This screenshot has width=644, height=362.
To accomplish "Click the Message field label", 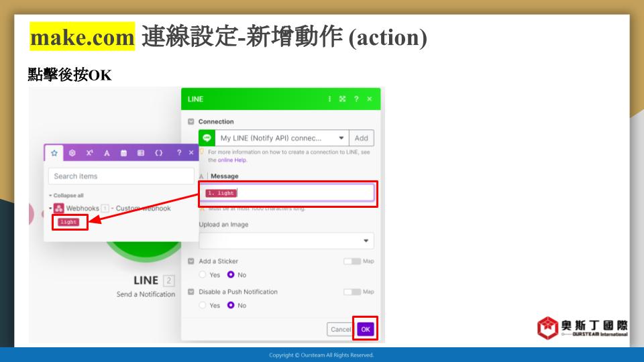I will point(224,176).
